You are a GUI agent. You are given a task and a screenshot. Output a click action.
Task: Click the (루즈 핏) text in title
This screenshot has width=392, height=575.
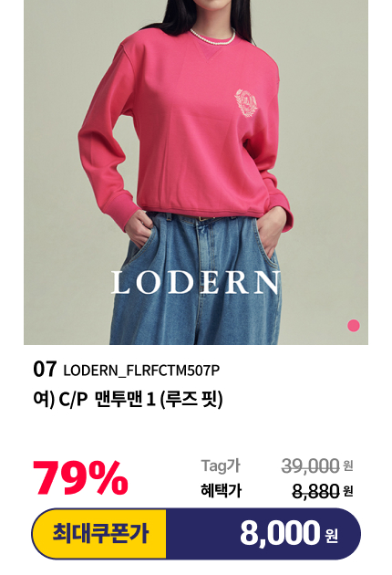coord(191,400)
